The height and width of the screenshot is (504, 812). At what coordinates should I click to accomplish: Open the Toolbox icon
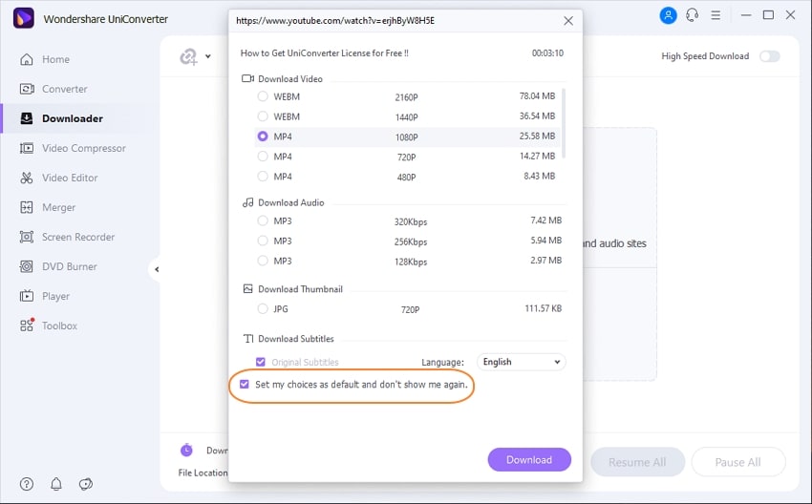pyautogui.click(x=27, y=325)
